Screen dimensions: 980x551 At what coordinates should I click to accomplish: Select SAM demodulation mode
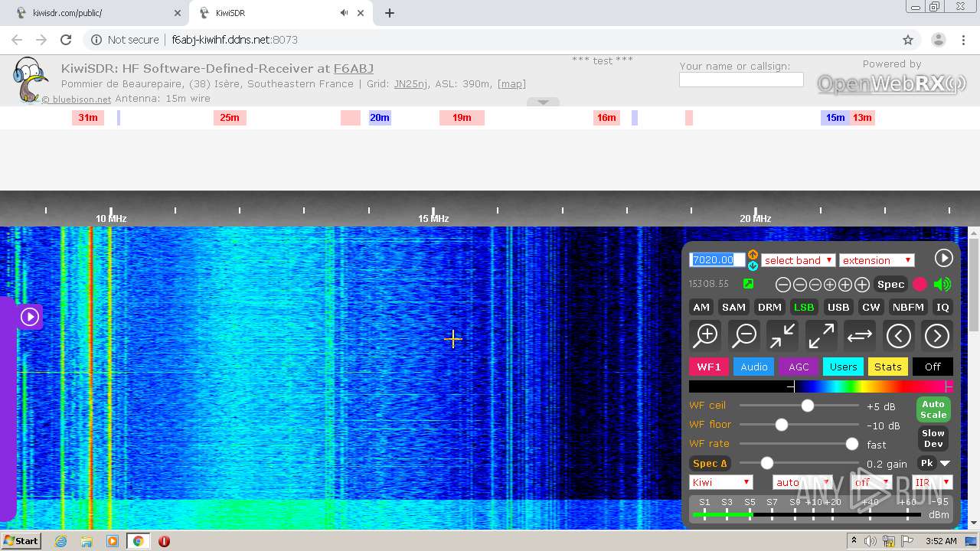pyautogui.click(x=733, y=307)
